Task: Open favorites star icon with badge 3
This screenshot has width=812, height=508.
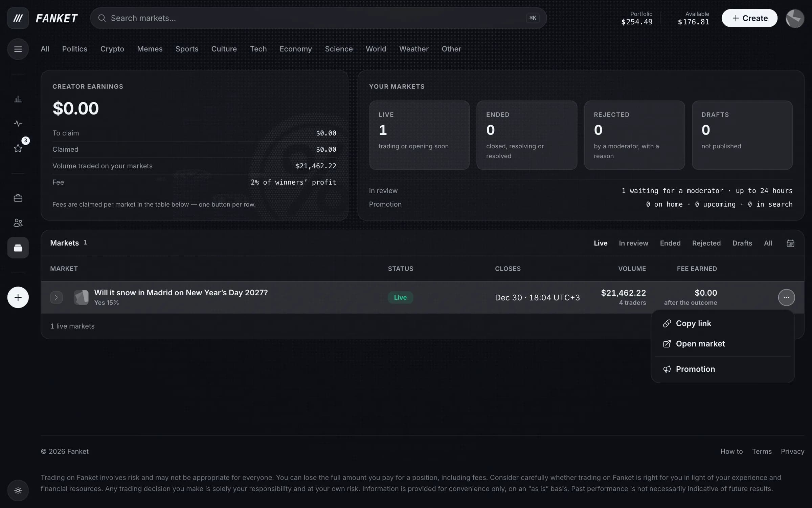Action: (x=18, y=148)
